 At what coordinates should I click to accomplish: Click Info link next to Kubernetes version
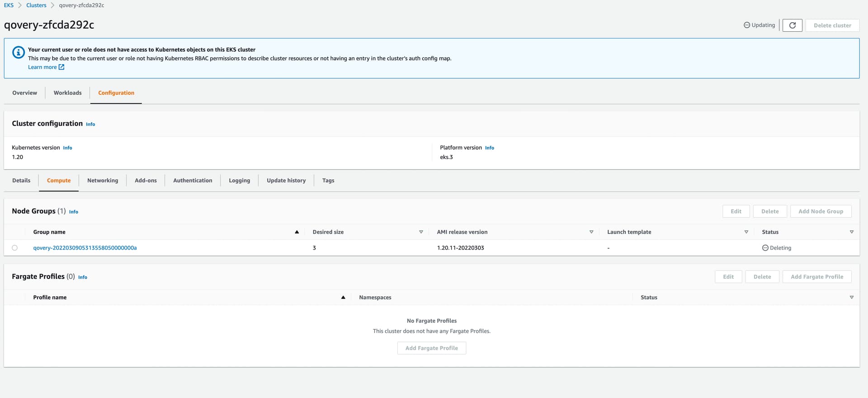(x=67, y=148)
